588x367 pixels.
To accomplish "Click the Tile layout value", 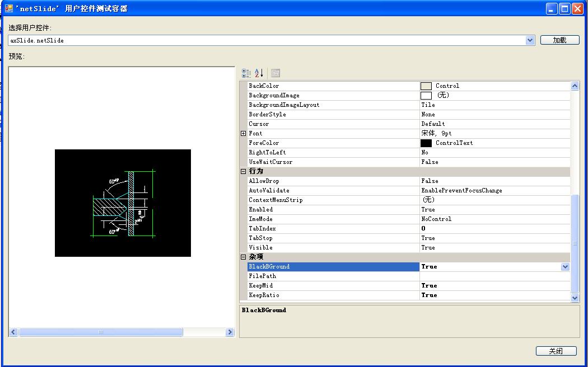I will tap(428, 105).
